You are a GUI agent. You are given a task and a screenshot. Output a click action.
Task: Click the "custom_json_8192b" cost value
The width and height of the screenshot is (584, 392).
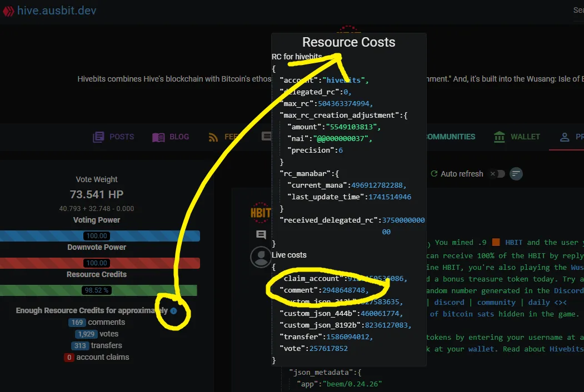[386, 325]
